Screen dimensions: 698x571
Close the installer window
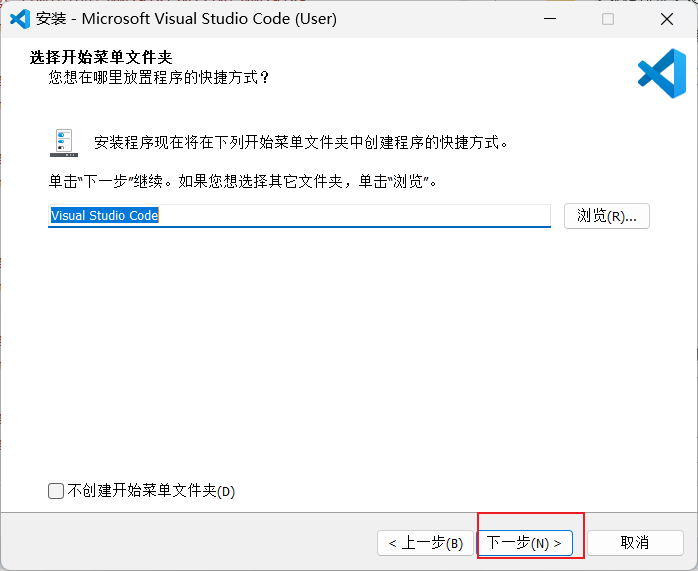pyautogui.click(x=667, y=19)
